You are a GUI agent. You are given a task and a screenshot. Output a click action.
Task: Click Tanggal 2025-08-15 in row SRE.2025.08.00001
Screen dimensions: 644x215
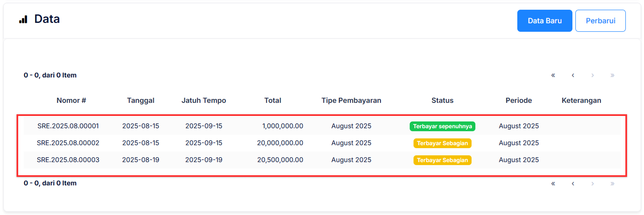[x=141, y=126]
